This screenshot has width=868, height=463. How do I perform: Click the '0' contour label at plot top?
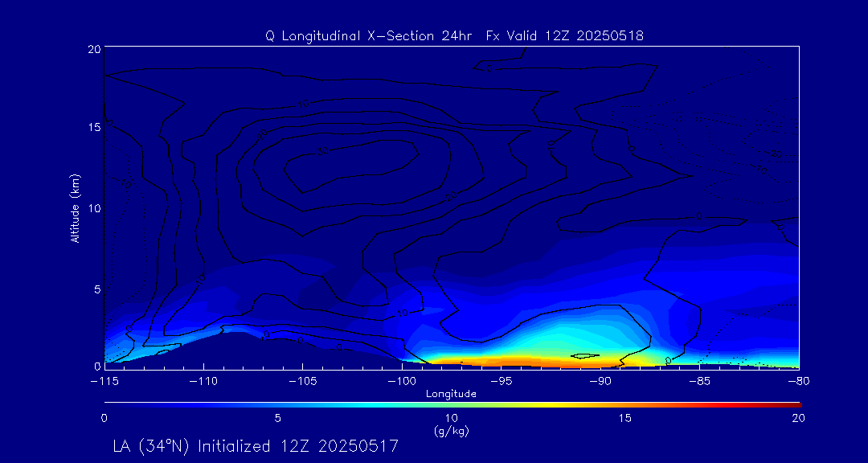(489, 68)
